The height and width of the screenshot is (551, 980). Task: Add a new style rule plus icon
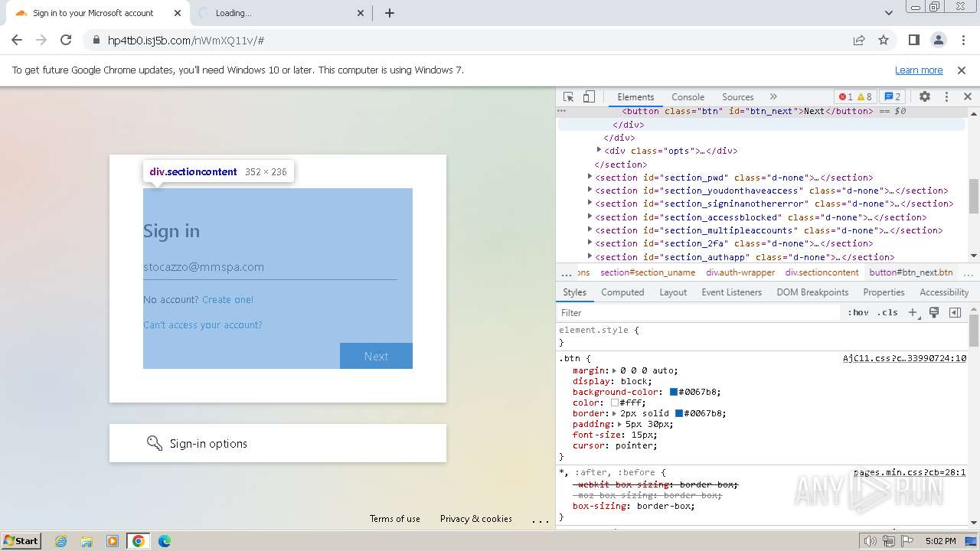tap(913, 312)
